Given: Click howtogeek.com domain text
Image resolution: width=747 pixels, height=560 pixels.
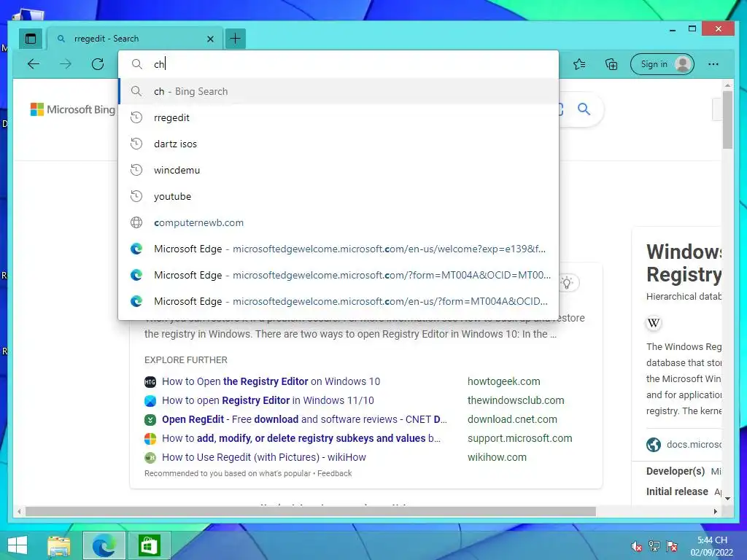Looking at the screenshot, I should pyautogui.click(x=503, y=381).
